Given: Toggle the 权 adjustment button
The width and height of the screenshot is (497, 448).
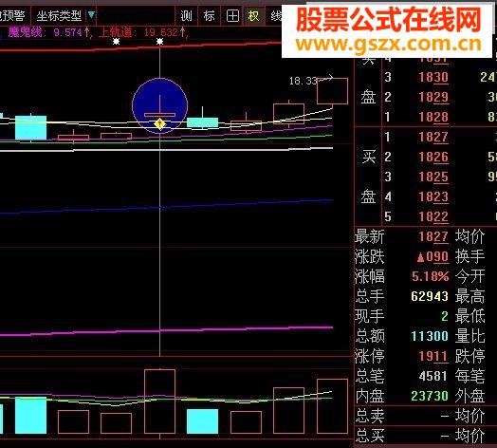Looking at the screenshot, I should (253, 15).
